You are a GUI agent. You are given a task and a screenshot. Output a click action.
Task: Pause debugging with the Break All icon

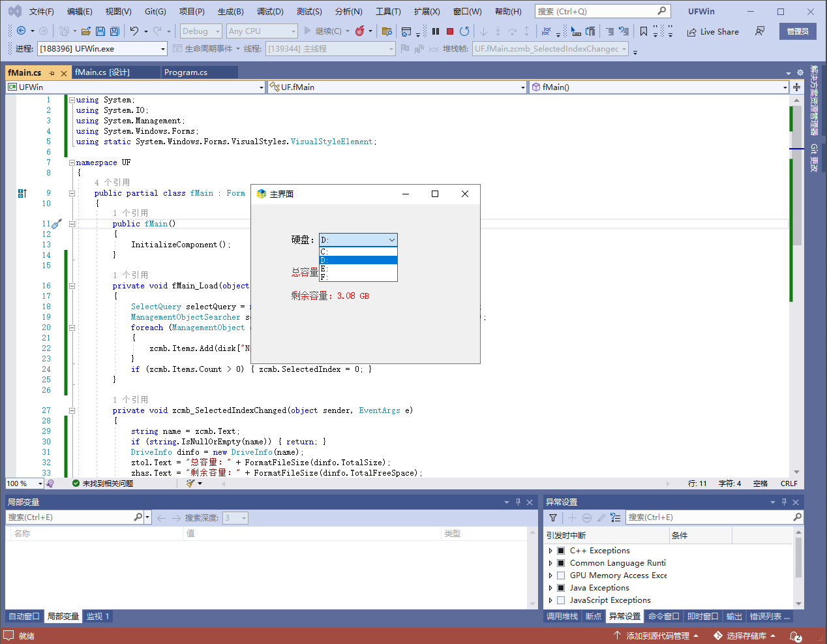tap(436, 31)
